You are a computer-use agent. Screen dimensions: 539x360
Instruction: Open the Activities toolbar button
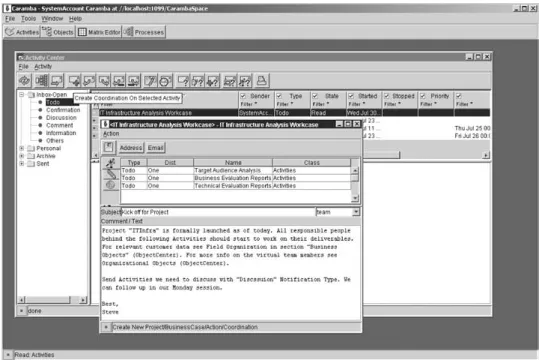(22, 32)
